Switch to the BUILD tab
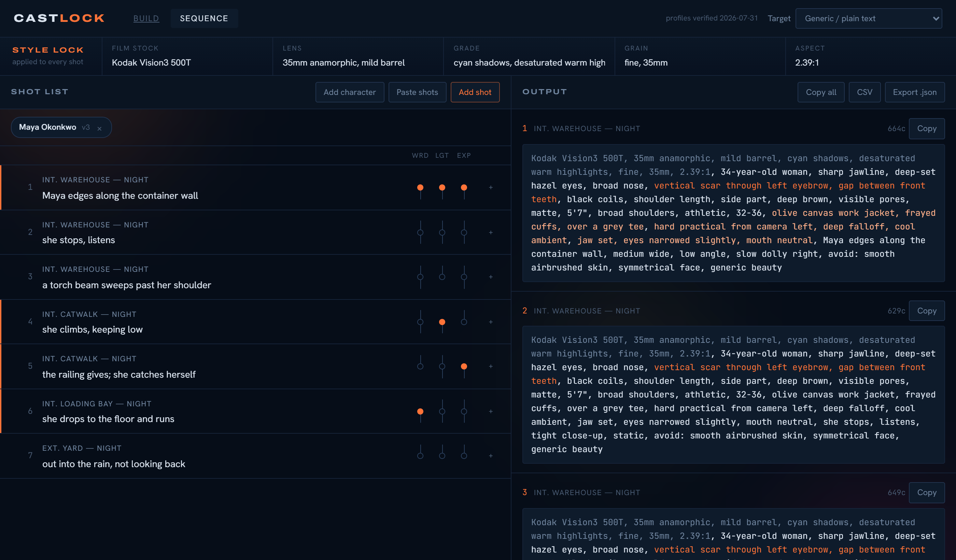Viewport: 956px width, 560px height. [x=146, y=18]
